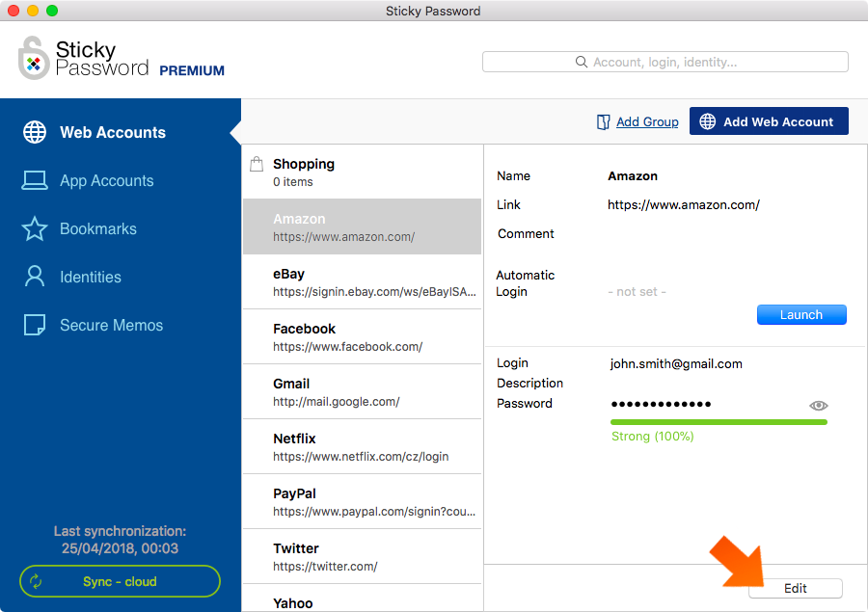Select the Yahoo account entry
The width and height of the screenshot is (868, 612).
pos(362,599)
